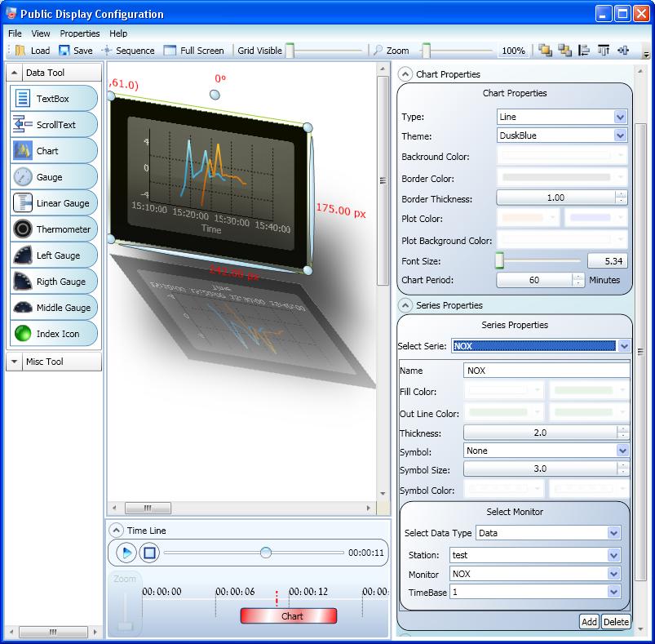Open the View menu
This screenshot has height=644, width=655.
40,33
